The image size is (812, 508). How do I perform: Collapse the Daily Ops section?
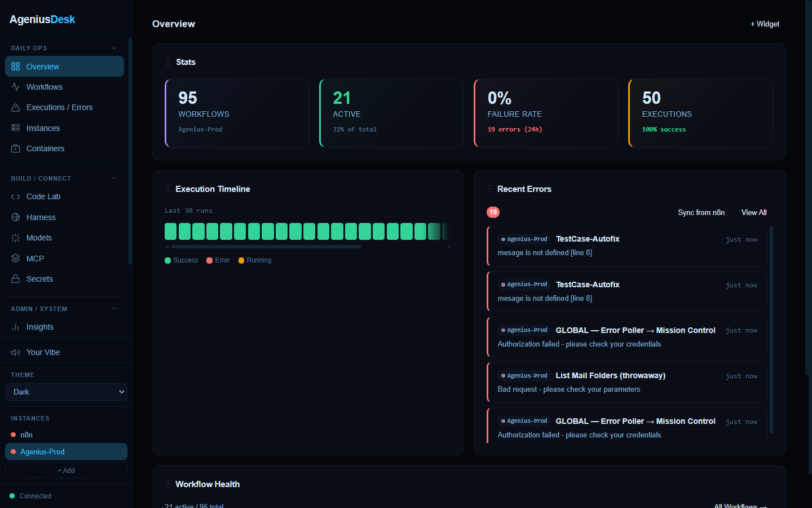click(114, 48)
